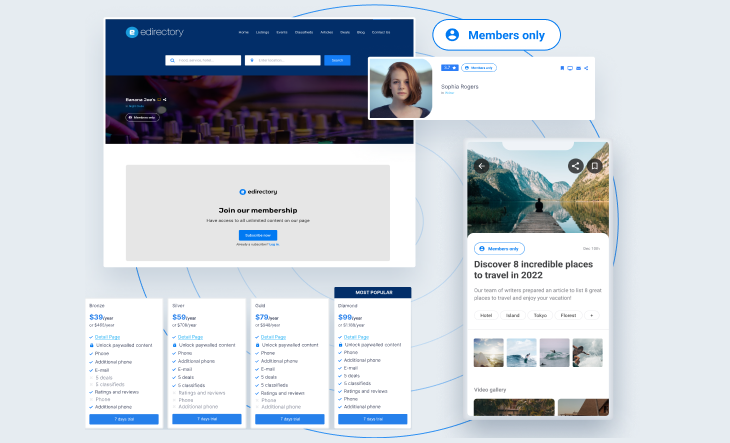730x443 pixels.
Task: Tap the back arrow on the mobile article
Action: pos(481,166)
